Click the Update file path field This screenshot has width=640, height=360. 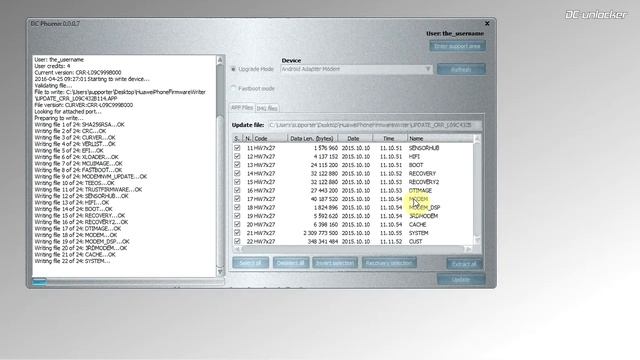pos(374,125)
